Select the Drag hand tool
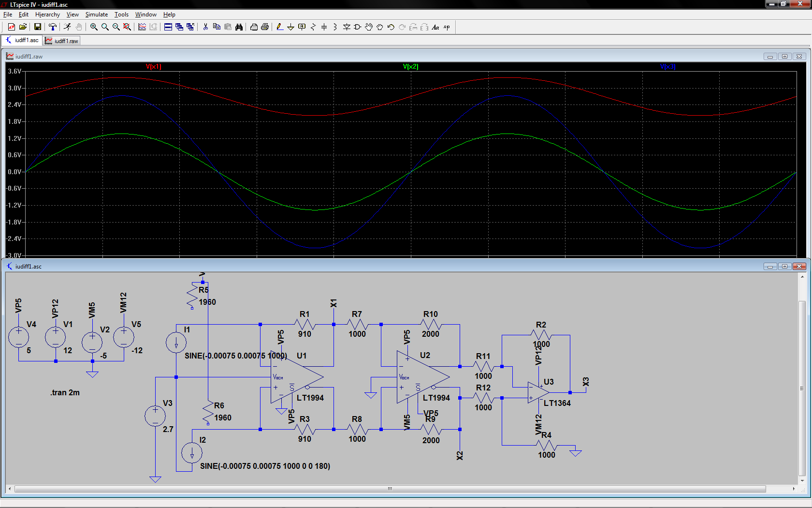Image resolution: width=812 pixels, height=508 pixels. click(x=380, y=27)
